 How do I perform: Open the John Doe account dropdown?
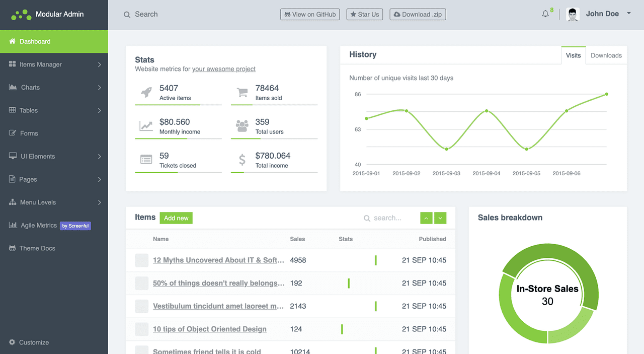coord(602,14)
